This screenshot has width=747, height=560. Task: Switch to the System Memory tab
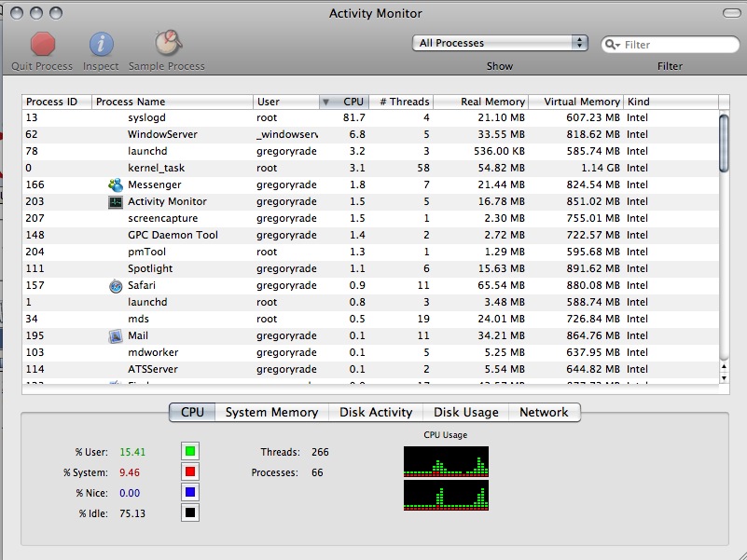pyautogui.click(x=271, y=412)
